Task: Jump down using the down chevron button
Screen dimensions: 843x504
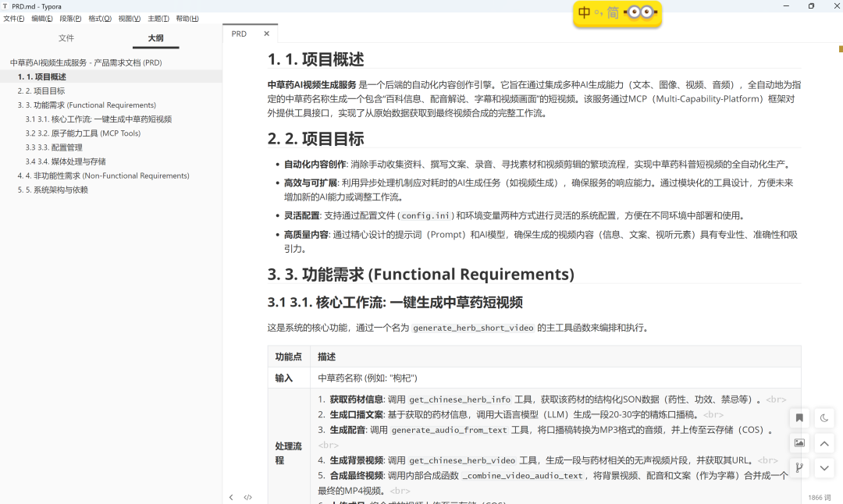Action: click(824, 468)
